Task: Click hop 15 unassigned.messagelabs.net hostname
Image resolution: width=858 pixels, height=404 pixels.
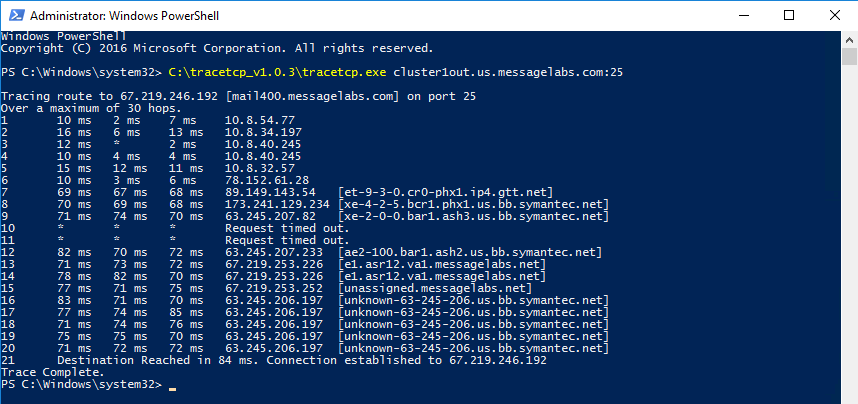Action: (436, 288)
